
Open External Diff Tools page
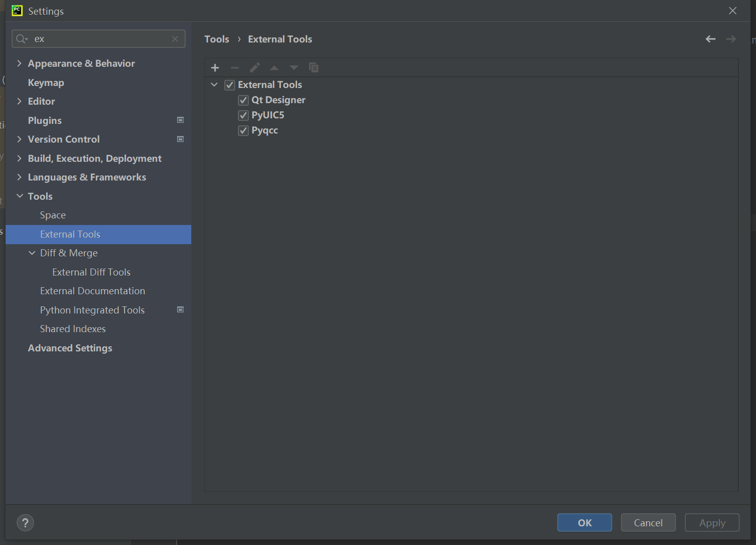91,272
